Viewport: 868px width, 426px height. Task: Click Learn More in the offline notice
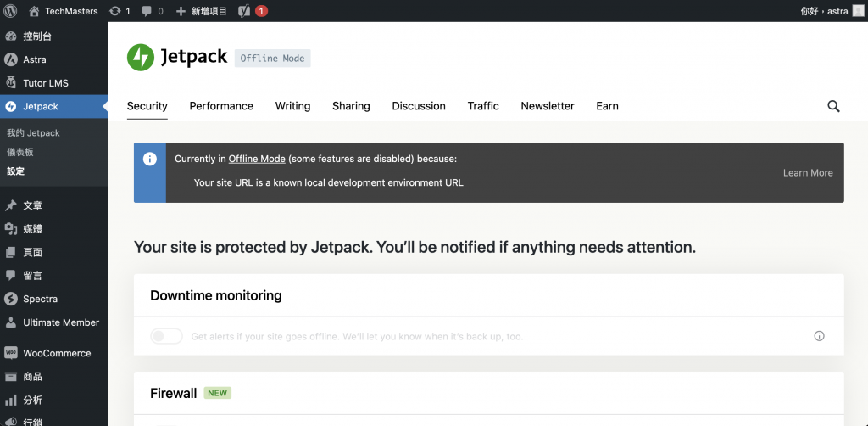(x=808, y=173)
